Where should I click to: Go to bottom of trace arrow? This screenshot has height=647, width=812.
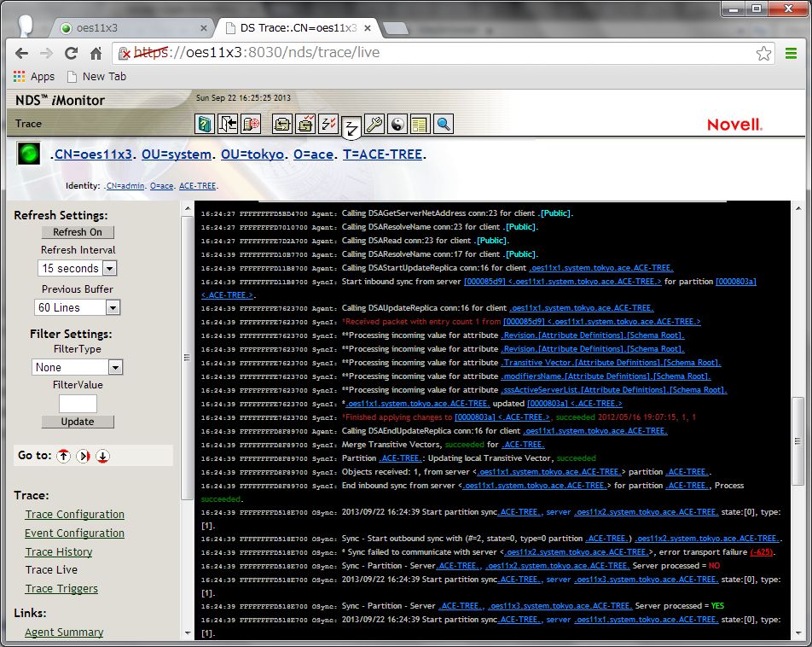(102, 456)
